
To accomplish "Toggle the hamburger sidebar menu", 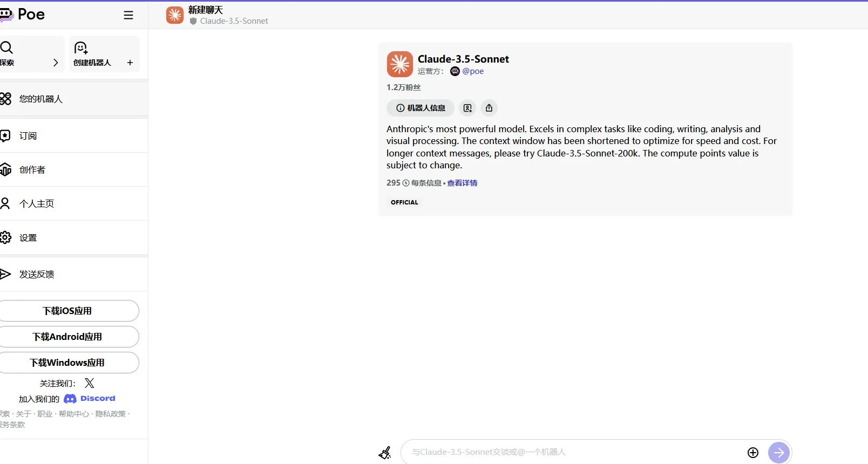I will coord(128,15).
